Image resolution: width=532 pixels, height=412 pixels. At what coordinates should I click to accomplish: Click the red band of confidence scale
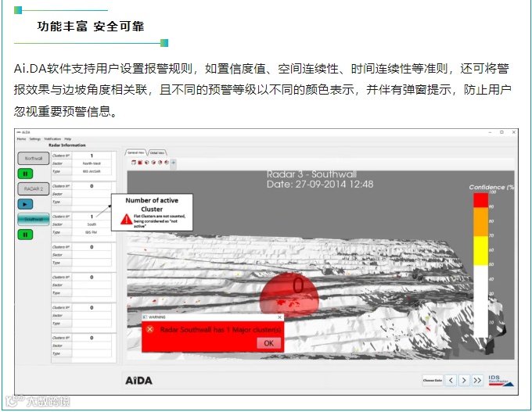click(480, 200)
